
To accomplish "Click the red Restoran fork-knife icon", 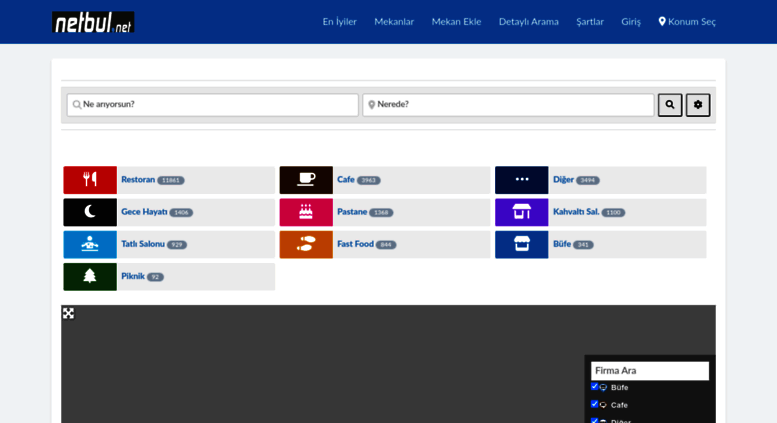I will tap(90, 180).
